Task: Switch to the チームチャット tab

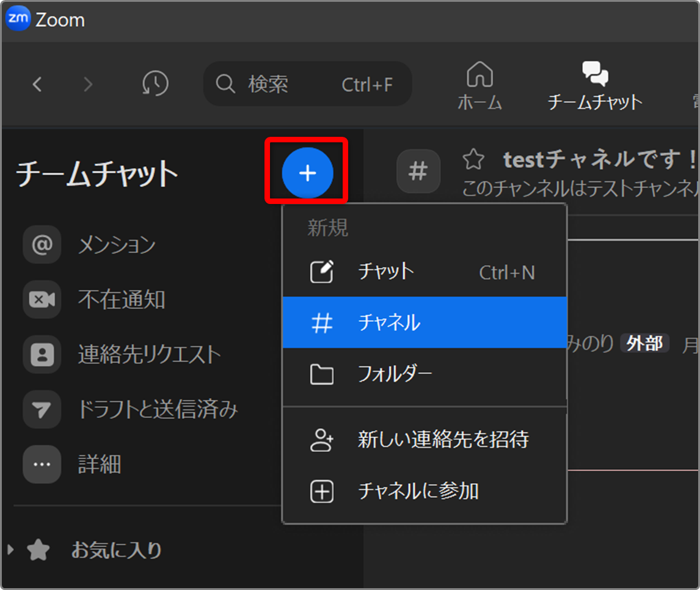Action: click(595, 86)
